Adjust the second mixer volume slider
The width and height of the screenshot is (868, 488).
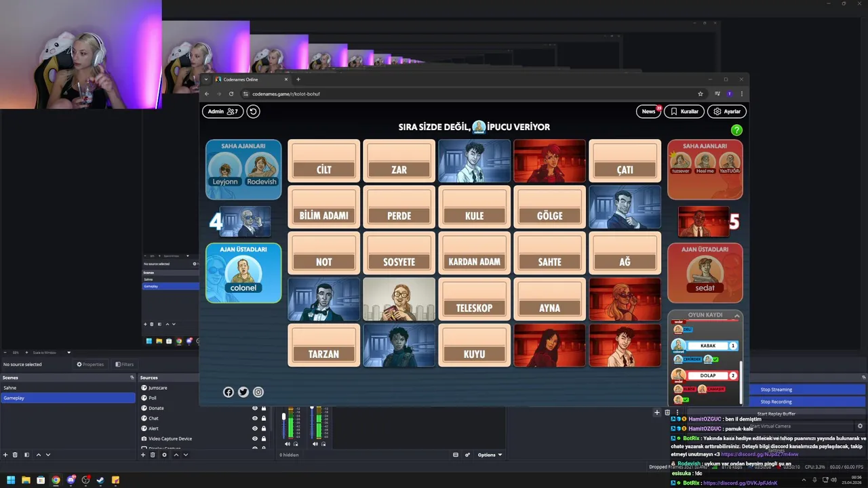312,409
